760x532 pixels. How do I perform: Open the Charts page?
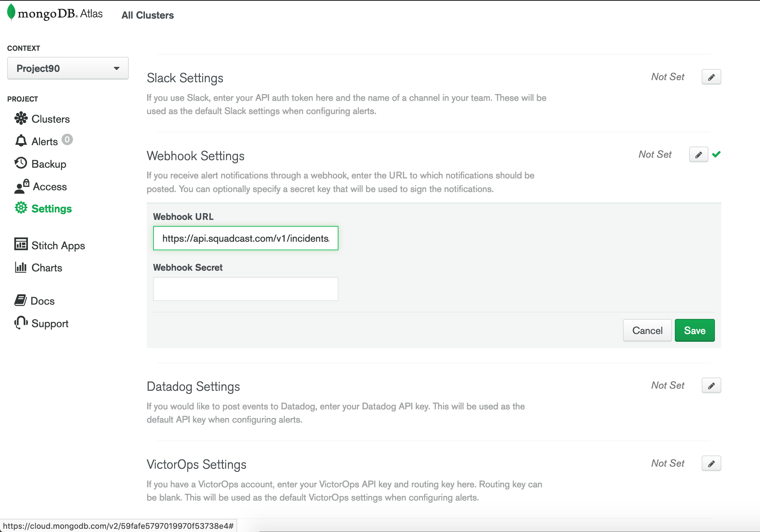point(47,268)
